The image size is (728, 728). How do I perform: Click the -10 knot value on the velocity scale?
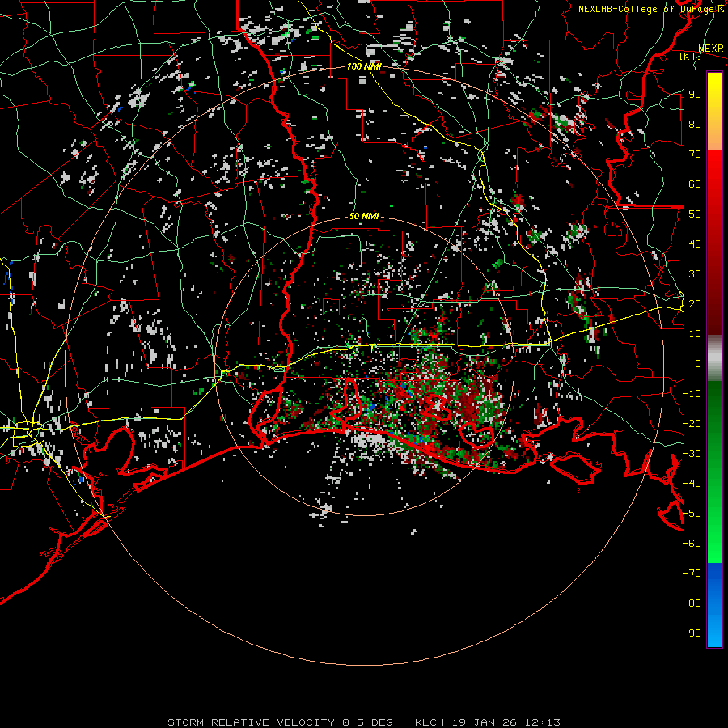click(x=692, y=394)
